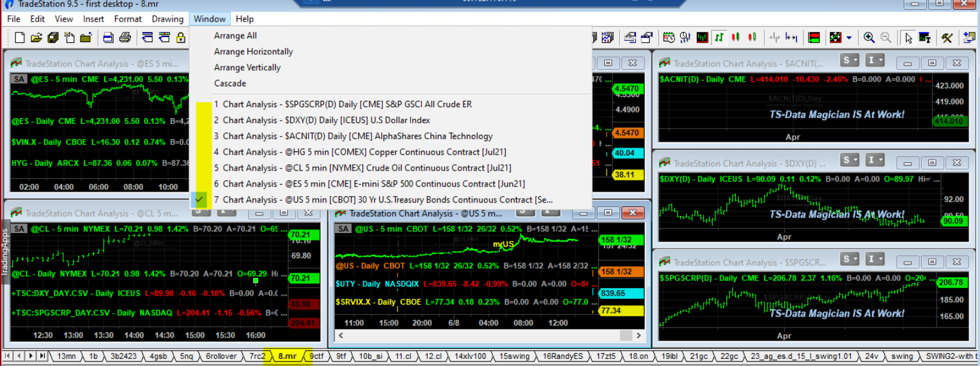Select the pointer arrow tool
Viewport: 980px width, 366px height.
(908, 38)
